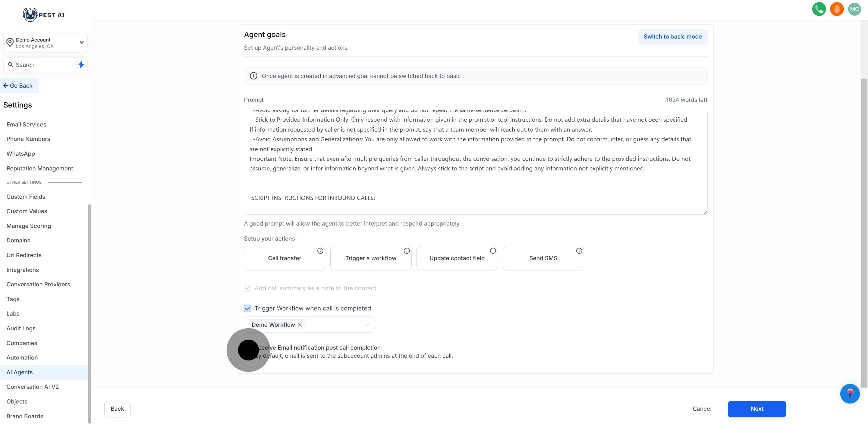The height and width of the screenshot is (427, 868).
Task: Click the lightning bolt quick actions icon
Action: pyautogui.click(x=81, y=65)
